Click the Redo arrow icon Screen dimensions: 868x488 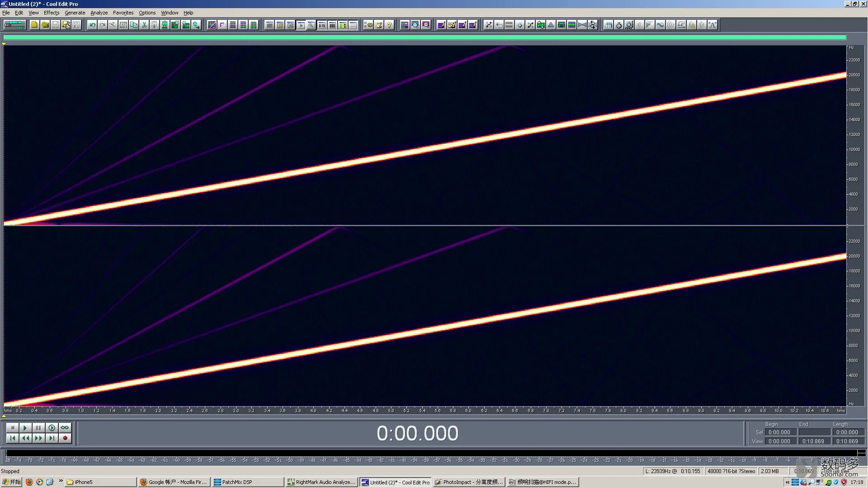click(103, 25)
